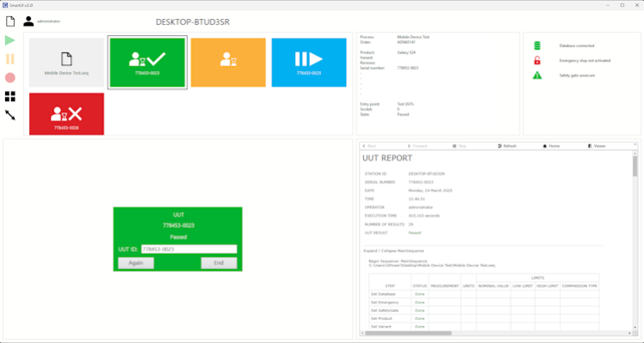This screenshot has height=343, width=644.
Task: Open the four-square grid layout icon
Action: click(x=10, y=96)
